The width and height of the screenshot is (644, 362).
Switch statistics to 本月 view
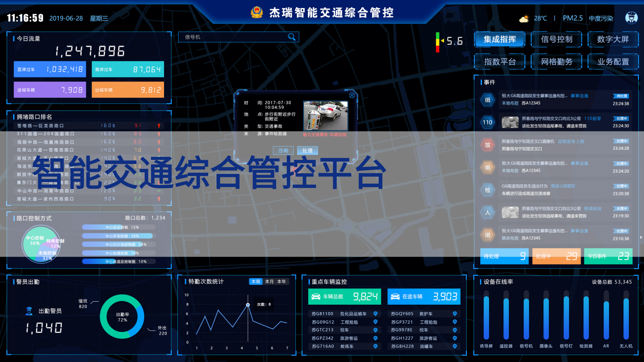[x=269, y=282]
